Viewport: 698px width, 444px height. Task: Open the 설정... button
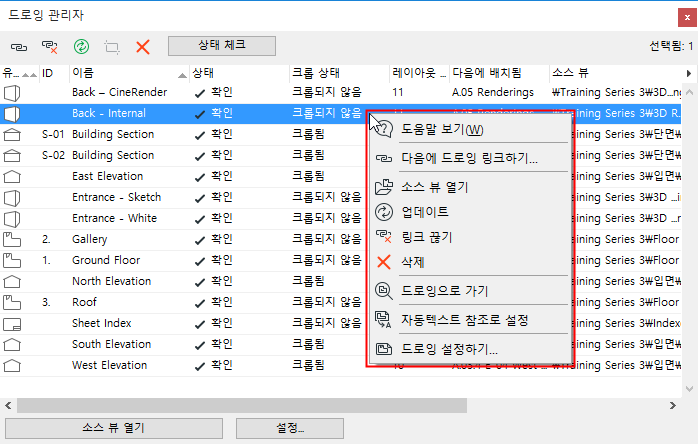[x=290, y=428]
